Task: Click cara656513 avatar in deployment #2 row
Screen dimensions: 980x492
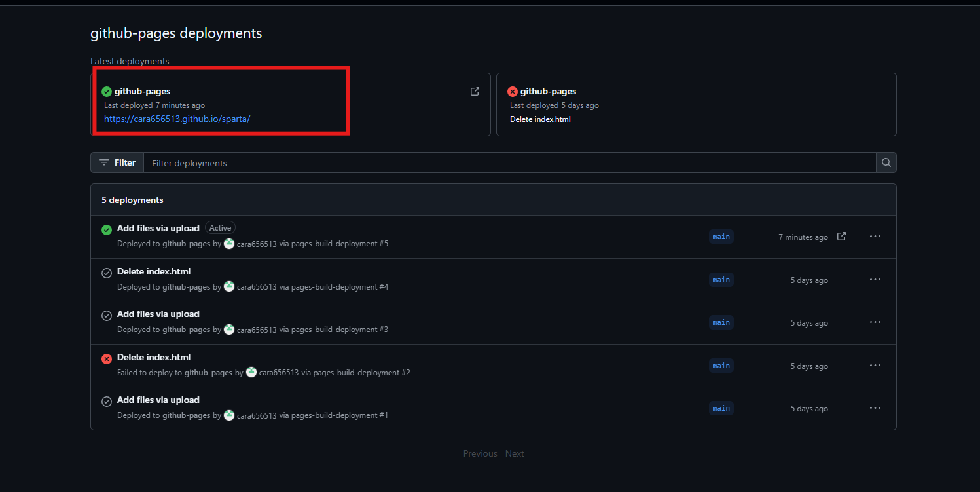Action: point(251,372)
